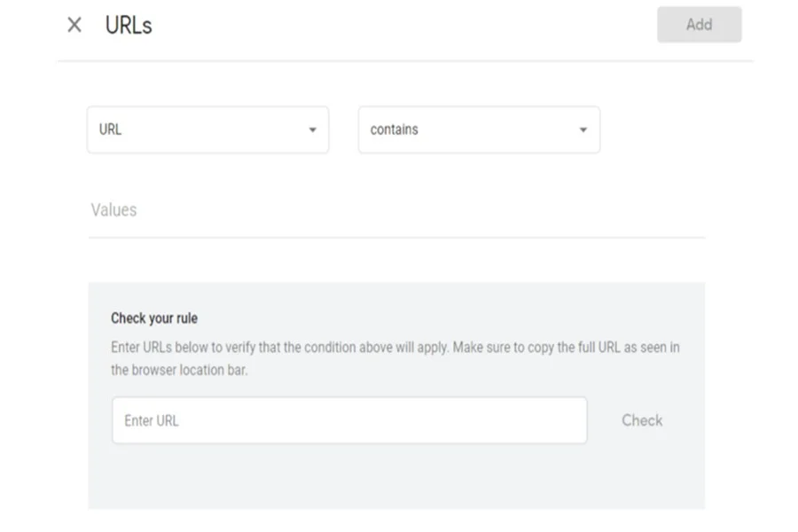
Task: Open the contains operator dropdown
Action: (x=479, y=129)
